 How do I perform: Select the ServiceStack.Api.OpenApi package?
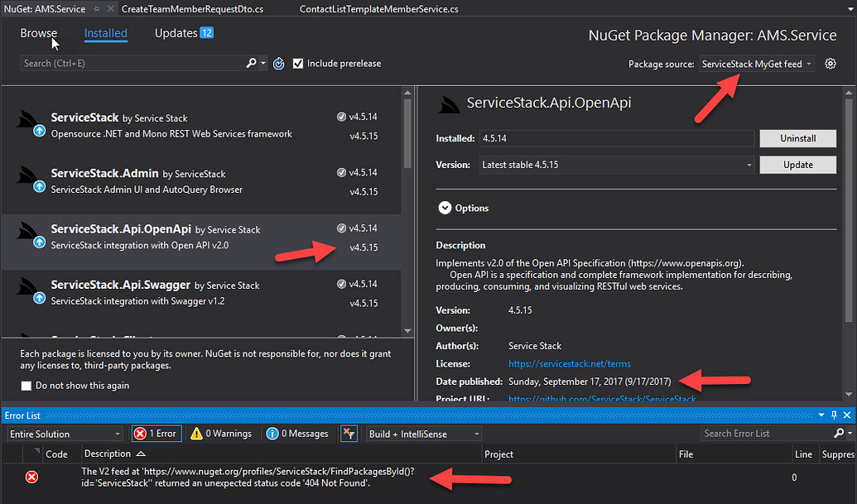click(x=201, y=241)
